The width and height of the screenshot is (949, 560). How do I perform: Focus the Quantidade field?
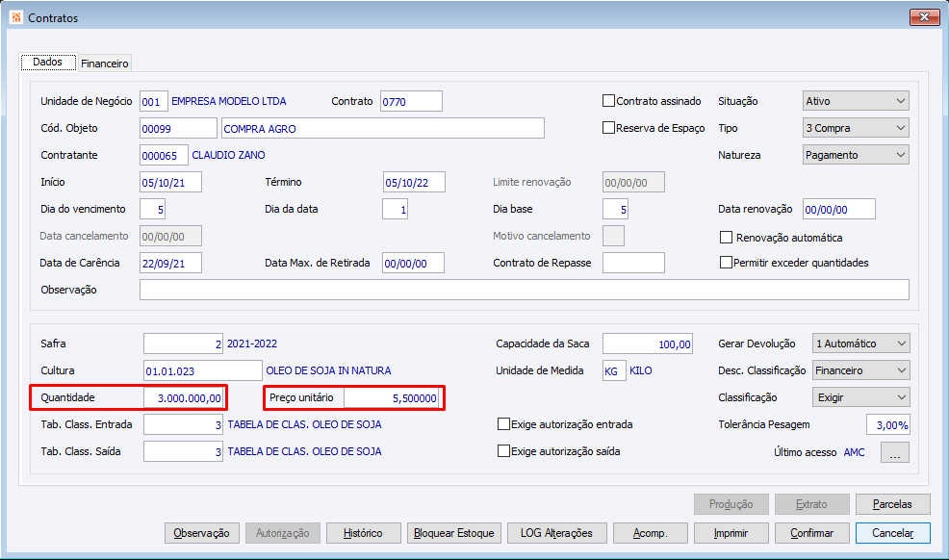coord(184,398)
